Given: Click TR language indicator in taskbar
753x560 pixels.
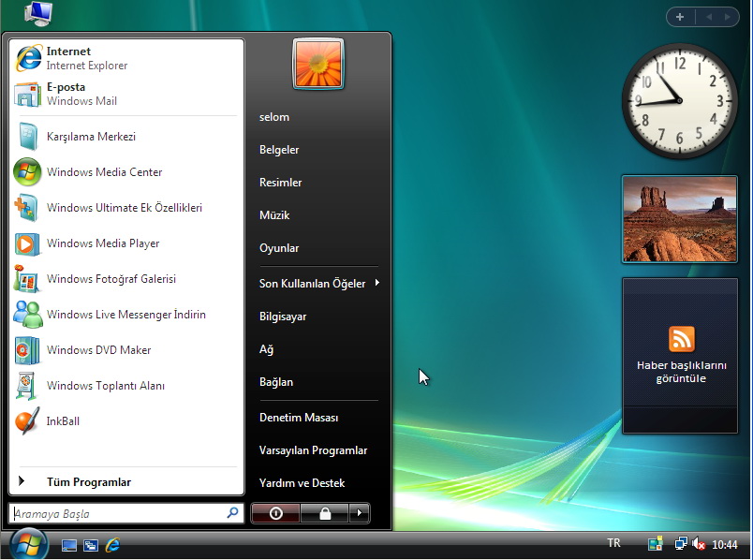Looking at the screenshot, I should (613, 543).
